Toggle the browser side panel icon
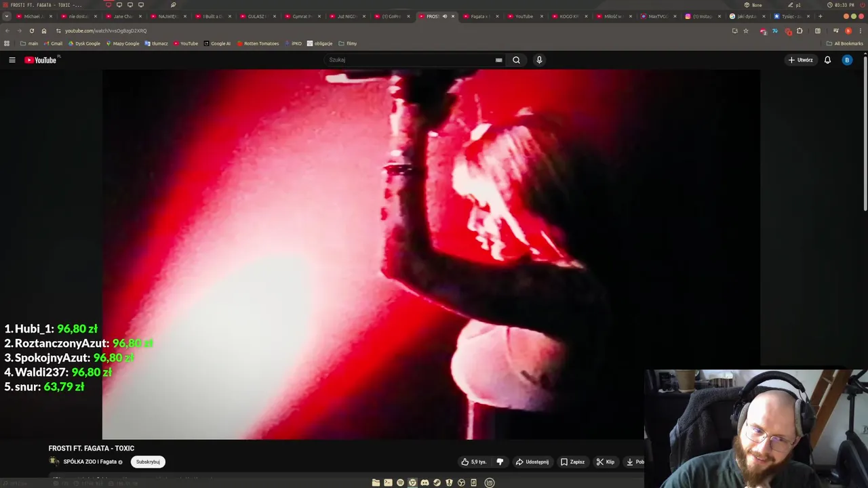This screenshot has width=868, height=488. (818, 30)
